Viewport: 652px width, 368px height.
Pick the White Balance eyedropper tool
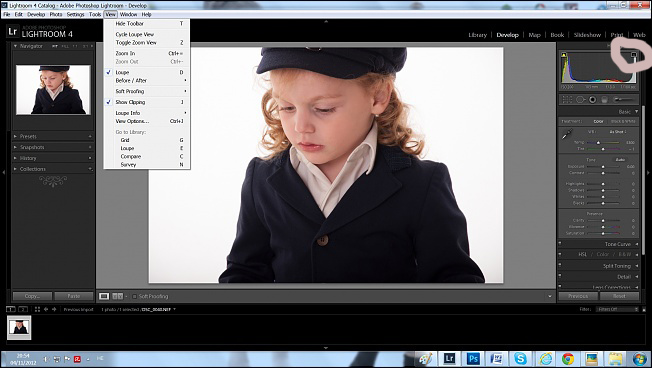567,134
